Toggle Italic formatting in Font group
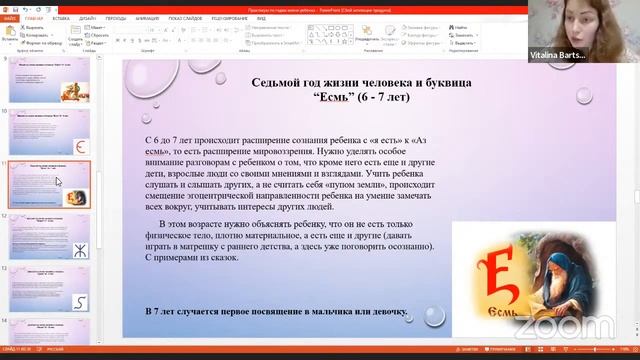Image resolution: width=640 pixels, height=360 pixels. pos(124,40)
